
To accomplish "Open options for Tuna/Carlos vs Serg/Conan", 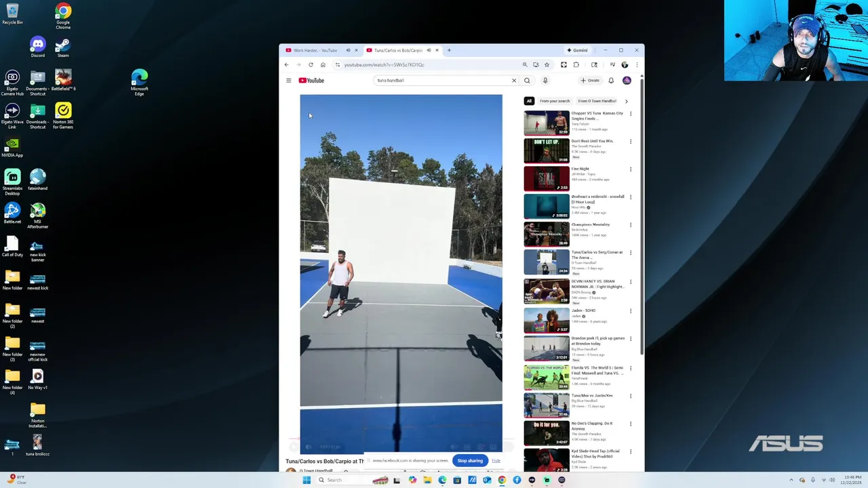I will pos(631,253).
